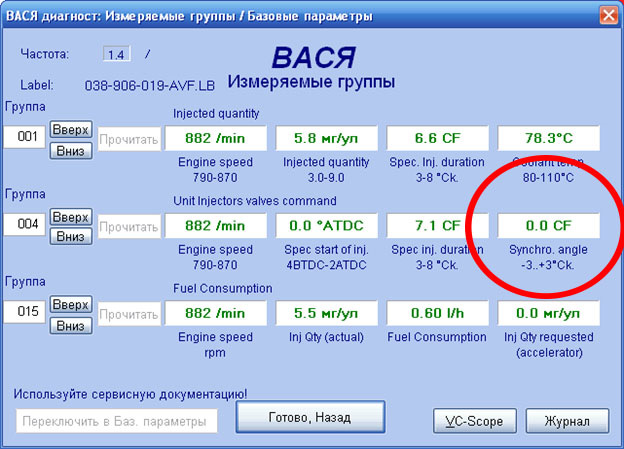Image resolution: width=624 pixels, height=449 pixels.
Task: Select the 0.60 l/h fuel consumption value
Action: tap(437, 313)
